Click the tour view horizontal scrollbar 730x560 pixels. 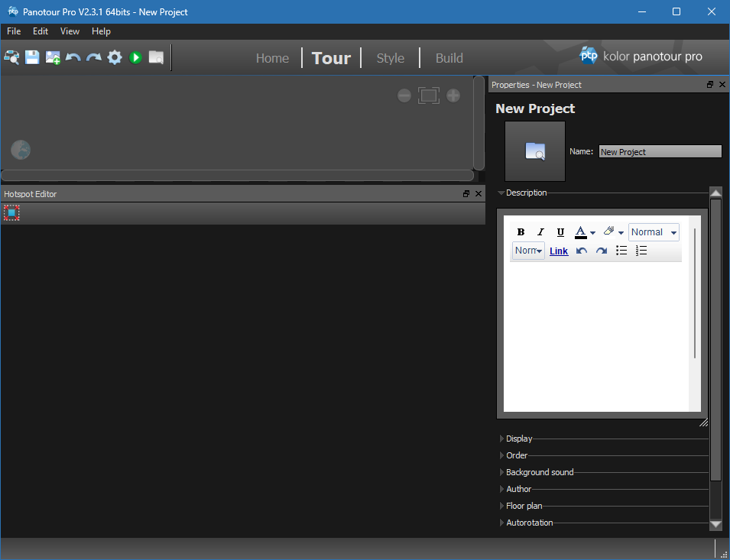pyautogui.click(x=237, y=176)
